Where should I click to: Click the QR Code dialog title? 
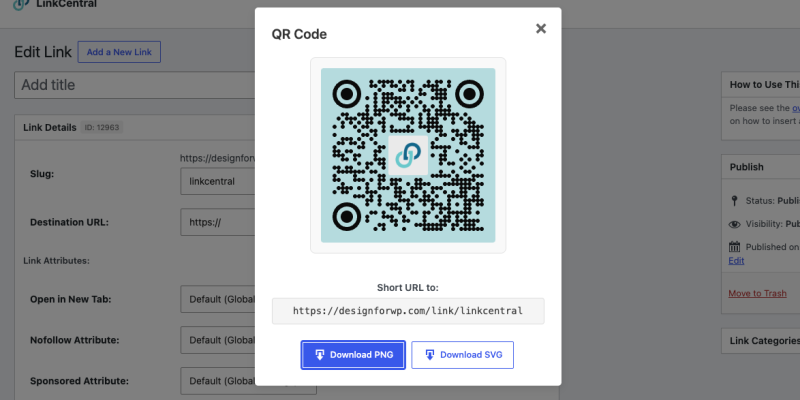coord(299,34)
